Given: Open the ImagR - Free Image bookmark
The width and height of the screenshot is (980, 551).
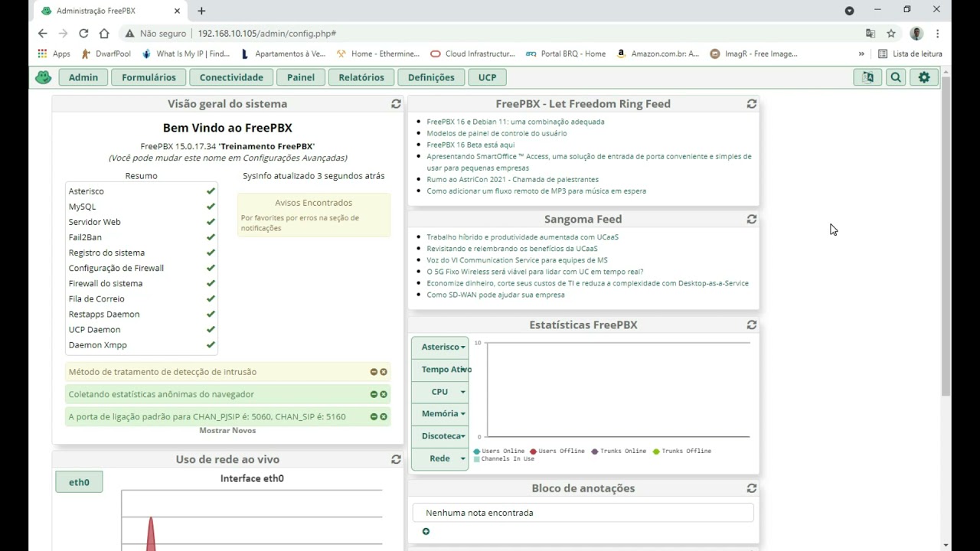Looking at the screenshot, I should pyautogui.click(x=754, y=54).
